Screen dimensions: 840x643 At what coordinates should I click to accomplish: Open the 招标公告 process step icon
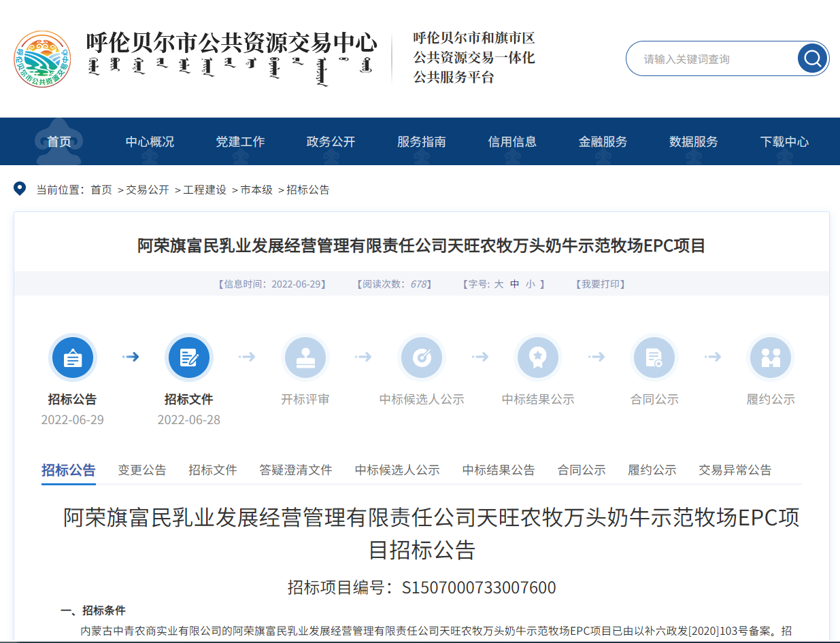point(73,358)
